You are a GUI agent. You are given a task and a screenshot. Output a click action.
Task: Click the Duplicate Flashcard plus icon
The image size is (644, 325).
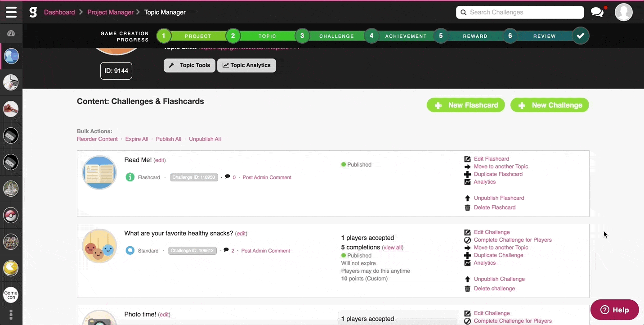(467, 174)
